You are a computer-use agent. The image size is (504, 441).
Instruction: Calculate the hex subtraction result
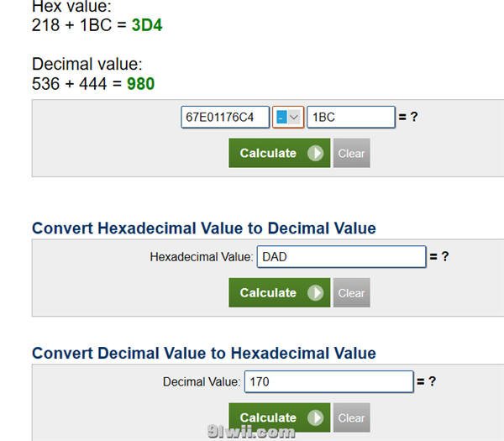pyautogui.click(x=280, y=153)
